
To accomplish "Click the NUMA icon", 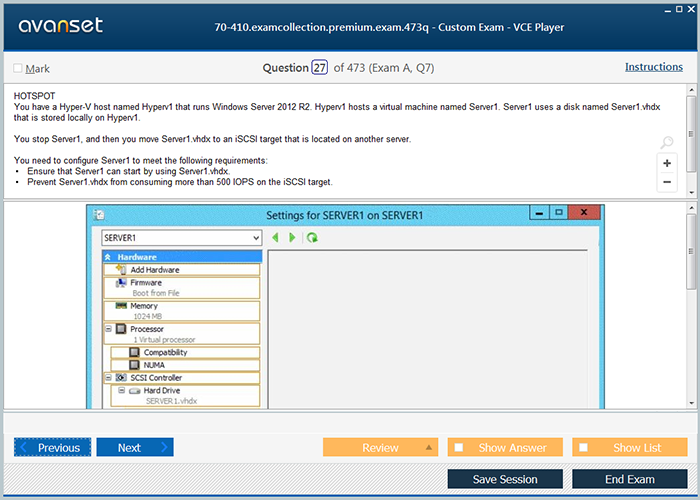I will pyautogui.click(x=134, y=365).
